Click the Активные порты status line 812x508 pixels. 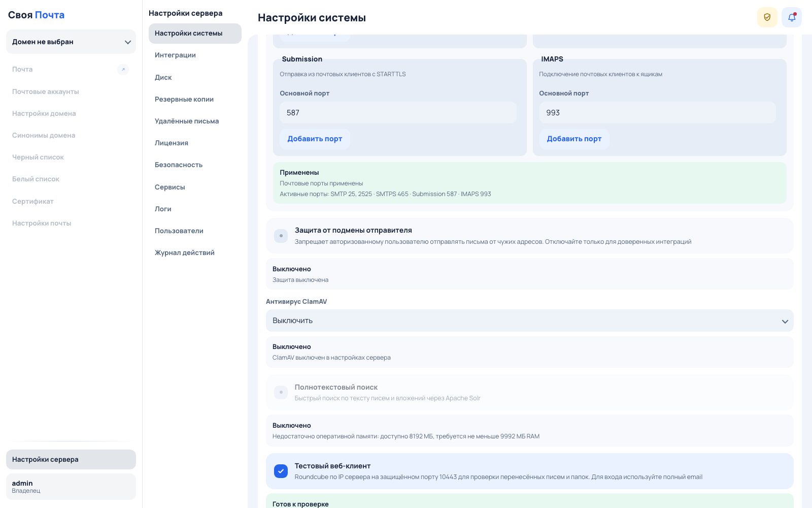click(385, 194)
